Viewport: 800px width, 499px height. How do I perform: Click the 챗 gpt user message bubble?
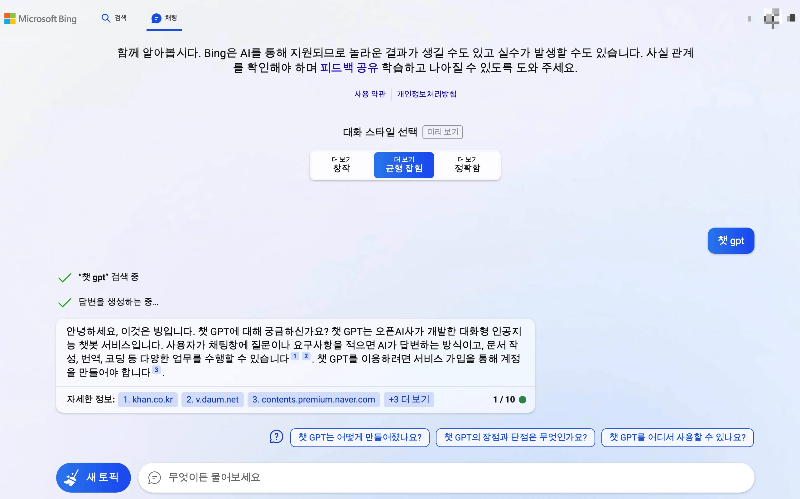coord(731,241)
